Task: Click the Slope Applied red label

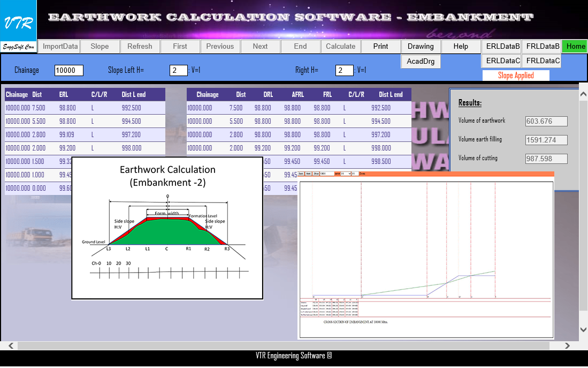Action: (x=515, y=74)
